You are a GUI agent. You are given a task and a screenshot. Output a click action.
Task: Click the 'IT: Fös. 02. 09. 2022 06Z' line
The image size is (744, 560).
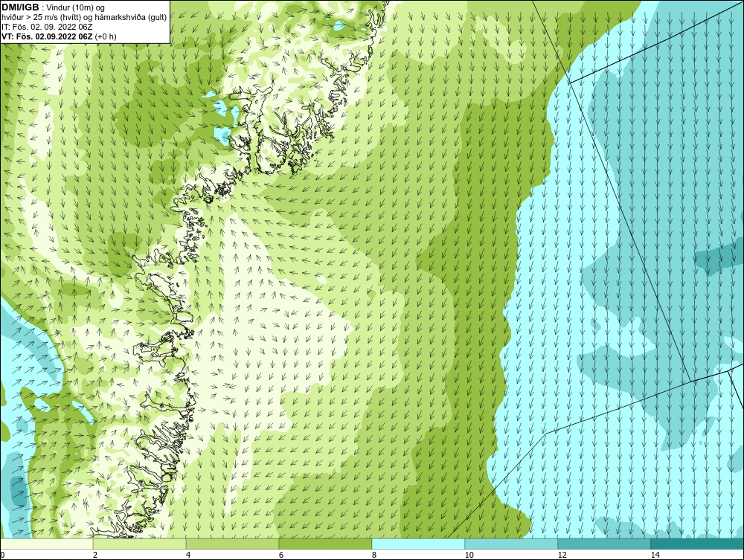(47, 27)
